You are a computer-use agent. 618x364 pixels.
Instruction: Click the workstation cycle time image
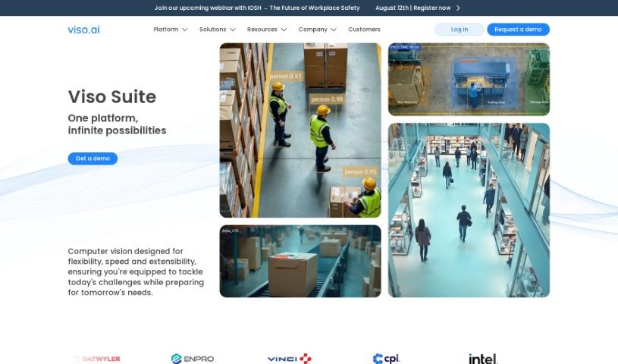tap(469, 80)
